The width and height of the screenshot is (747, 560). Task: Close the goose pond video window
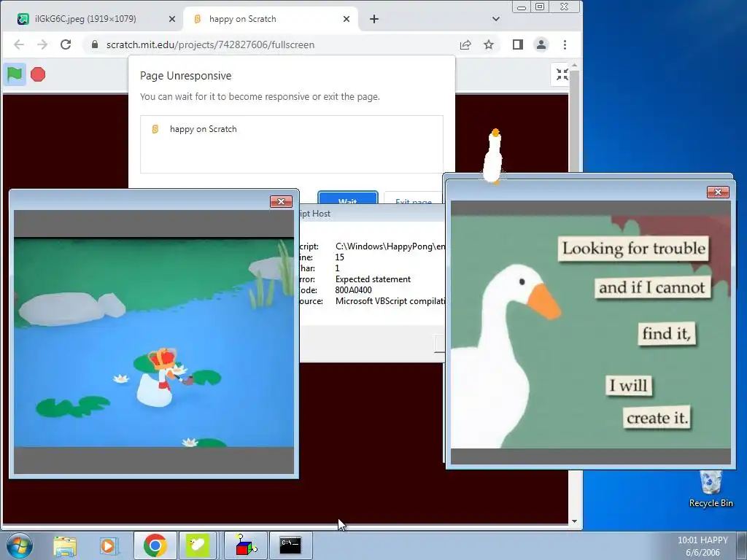[281, 201]
